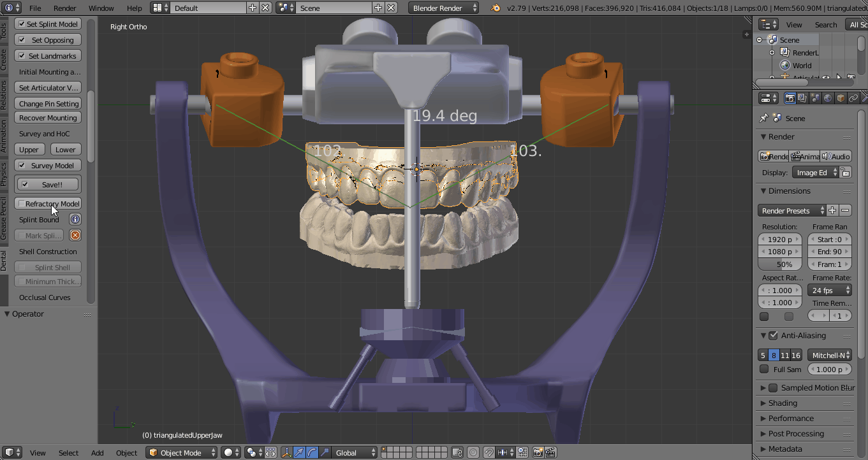The width and height of the screenshot is (868, 460).
Task: Enable the Full Sample checkbox
Action: pyautogui.click(x=764, y=369)
